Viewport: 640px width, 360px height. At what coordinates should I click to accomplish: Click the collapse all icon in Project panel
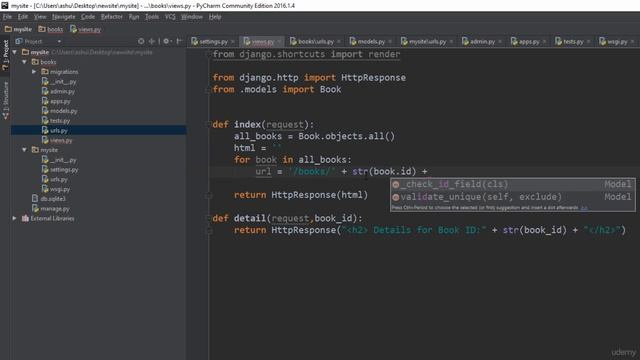click(x=151, y=41)
